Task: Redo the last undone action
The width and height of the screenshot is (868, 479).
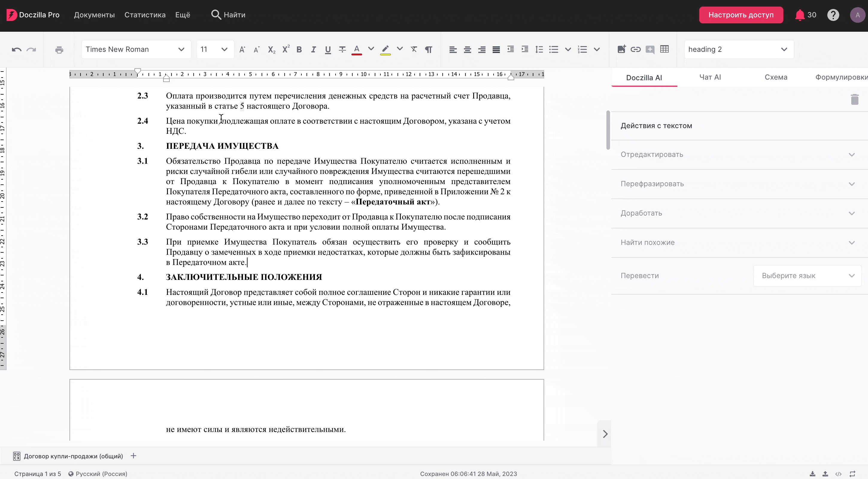Action: click(31, 50)
